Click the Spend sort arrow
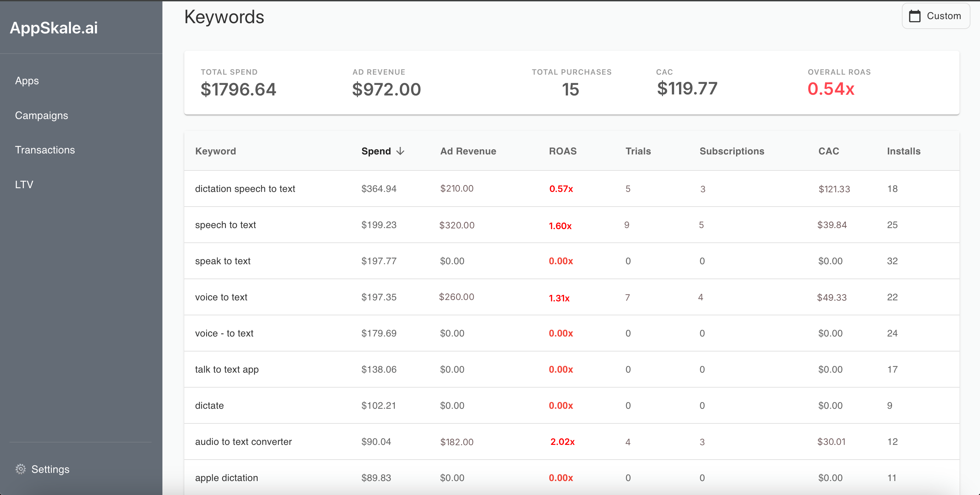The height and width of the screenshot is (495, 980). coord(401,151)
